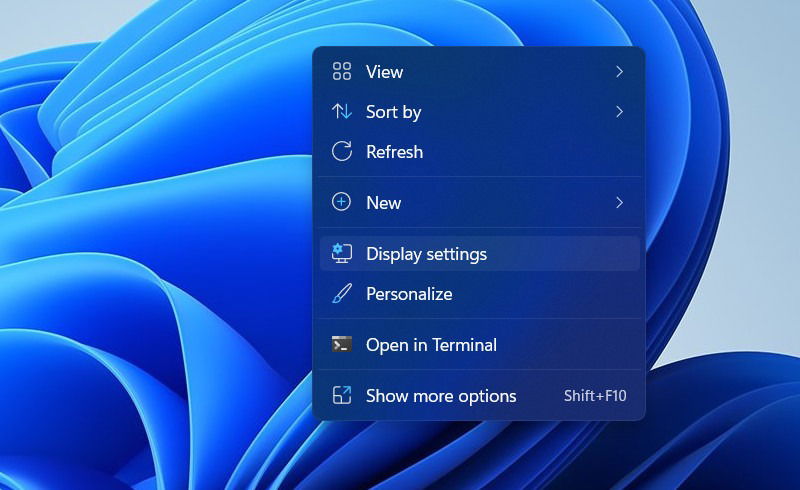Click the monitor gear Display settings icon
This screenshot has height=490, width=800.
341,253
